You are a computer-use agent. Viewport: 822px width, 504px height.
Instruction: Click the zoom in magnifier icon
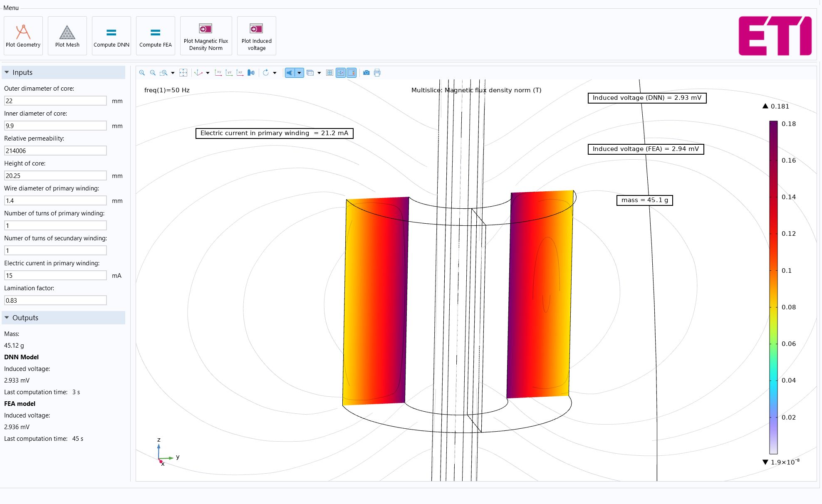click(x=142, y=73)
